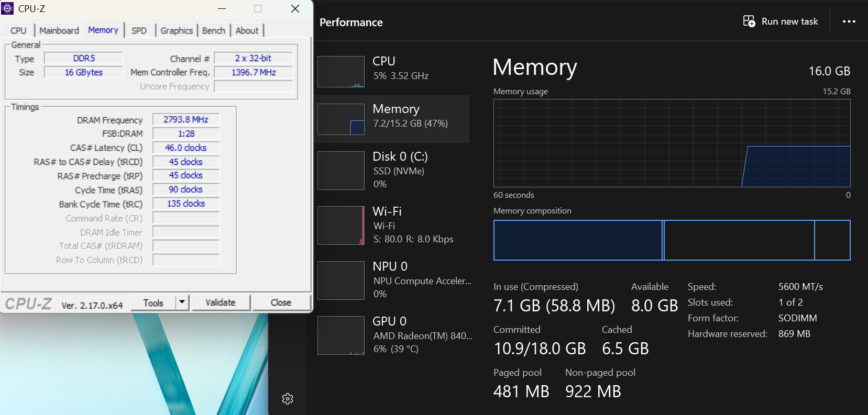Select the GPU 0 graph thumbnail

point(341,335)
